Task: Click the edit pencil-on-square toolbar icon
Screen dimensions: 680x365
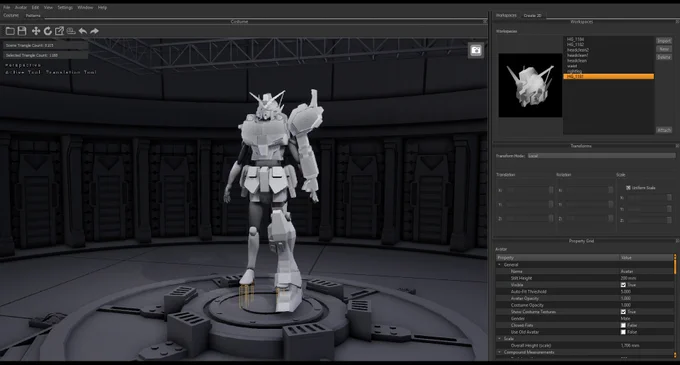Action: 59,31
